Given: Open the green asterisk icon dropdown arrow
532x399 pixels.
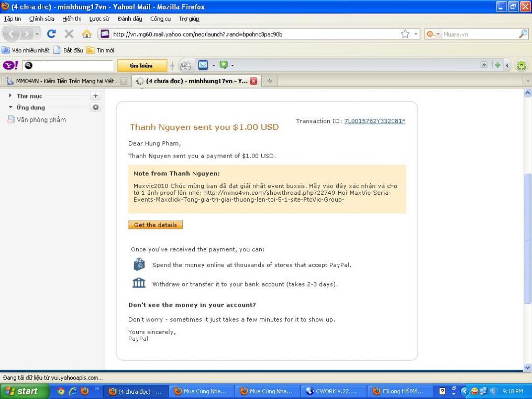Looking at the screenshot, I should tap(232, 65).
